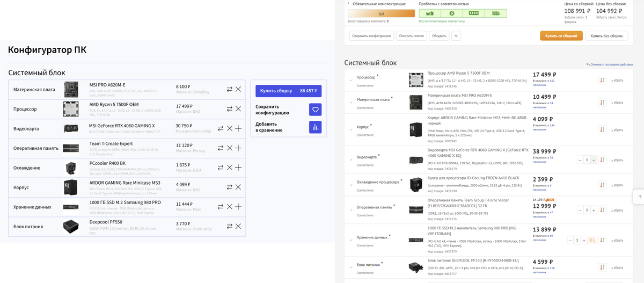Click RAM compatibility indicator in green bar
Viewport: 644px width, 283px height.
click(473, 13)
